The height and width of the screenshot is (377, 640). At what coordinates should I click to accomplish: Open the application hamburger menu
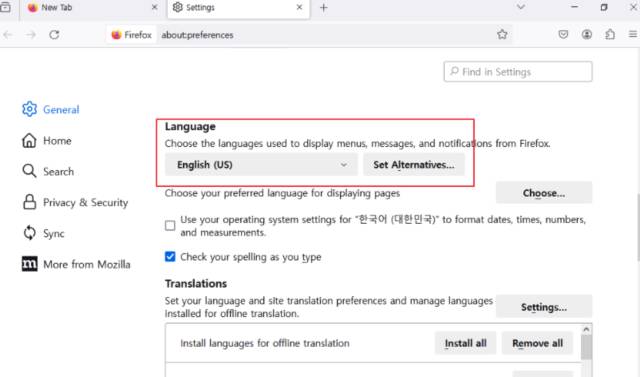click(x=633, y=35)
